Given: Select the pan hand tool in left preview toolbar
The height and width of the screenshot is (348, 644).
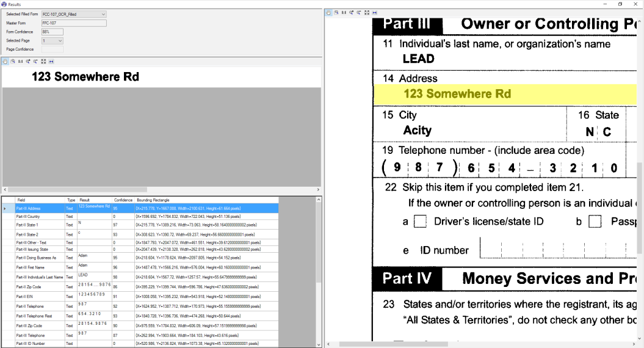Looking at the screenshot, I should point(5,62).
